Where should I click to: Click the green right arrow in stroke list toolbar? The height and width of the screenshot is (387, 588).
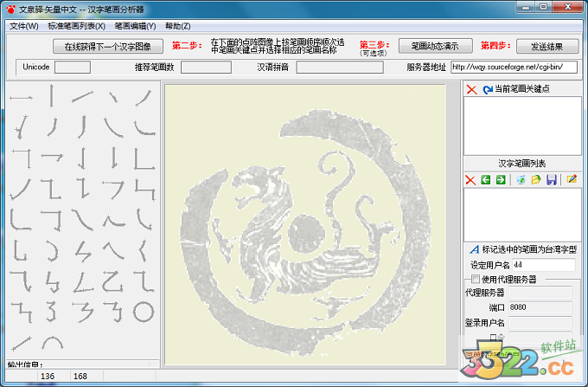[501, 180]
